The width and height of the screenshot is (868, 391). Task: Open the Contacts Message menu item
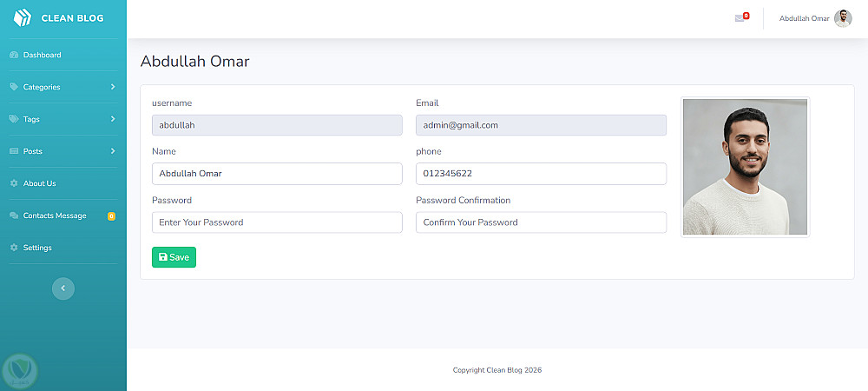coord(55,215)
